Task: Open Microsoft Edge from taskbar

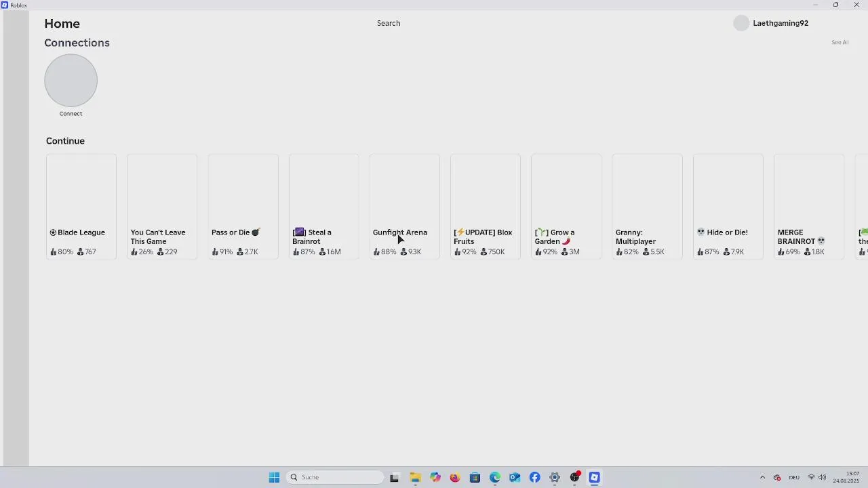Action: pyautogui.click(x=494, y=477)
